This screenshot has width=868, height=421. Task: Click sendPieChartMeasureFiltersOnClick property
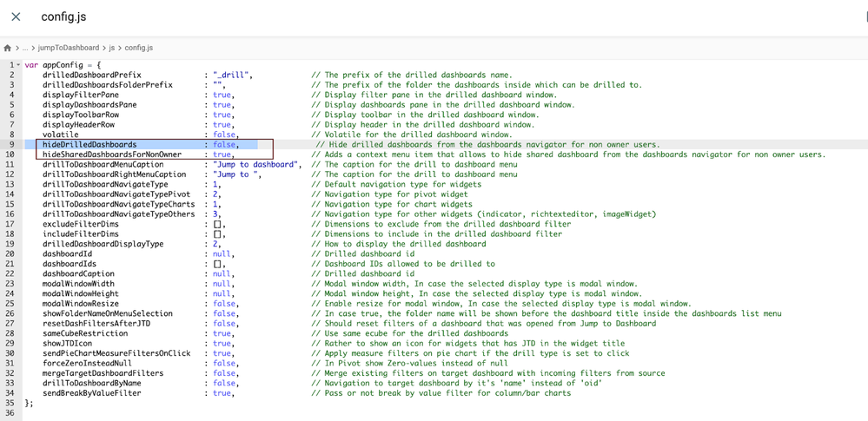coord(116,353)
